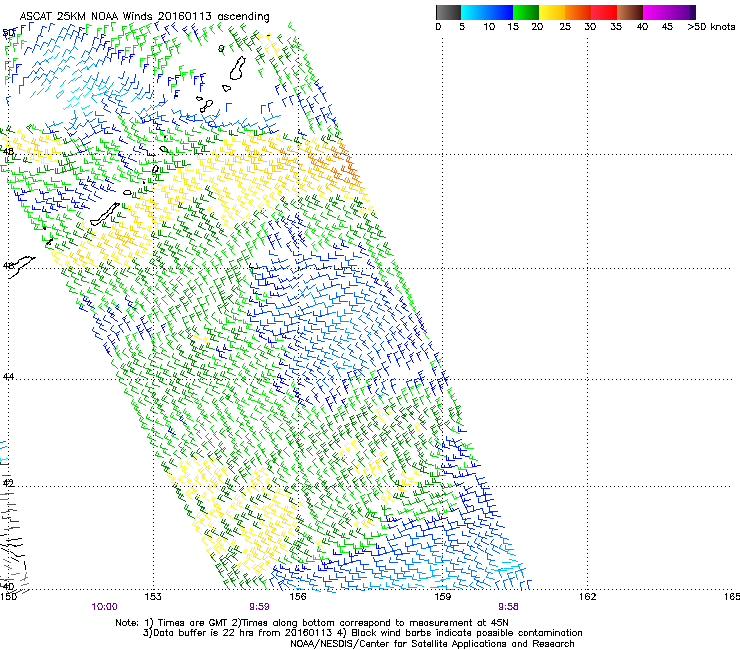Click the "15" color scale label
Viewport: 740px width, 650px height.
pyautogui.click(x=513, y=27)
